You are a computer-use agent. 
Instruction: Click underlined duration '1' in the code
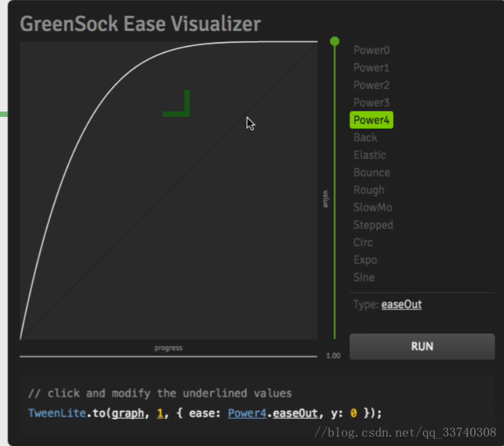[x=159, y=413]
